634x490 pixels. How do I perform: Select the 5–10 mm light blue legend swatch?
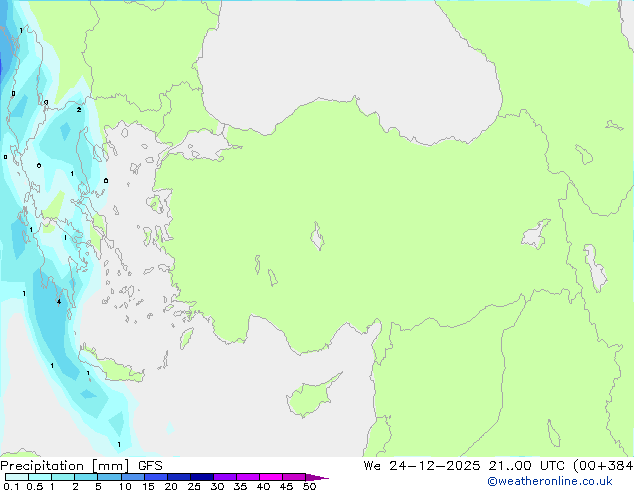(109, 477)
